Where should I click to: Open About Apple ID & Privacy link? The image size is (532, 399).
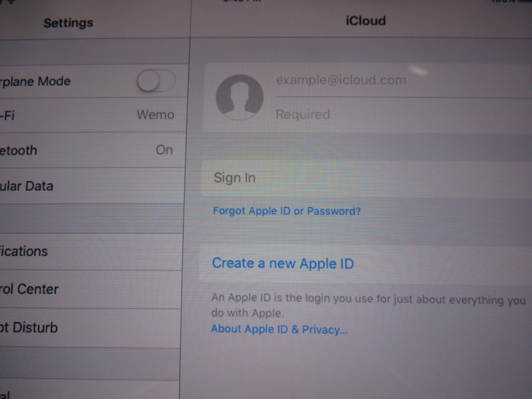coord(279,329)
